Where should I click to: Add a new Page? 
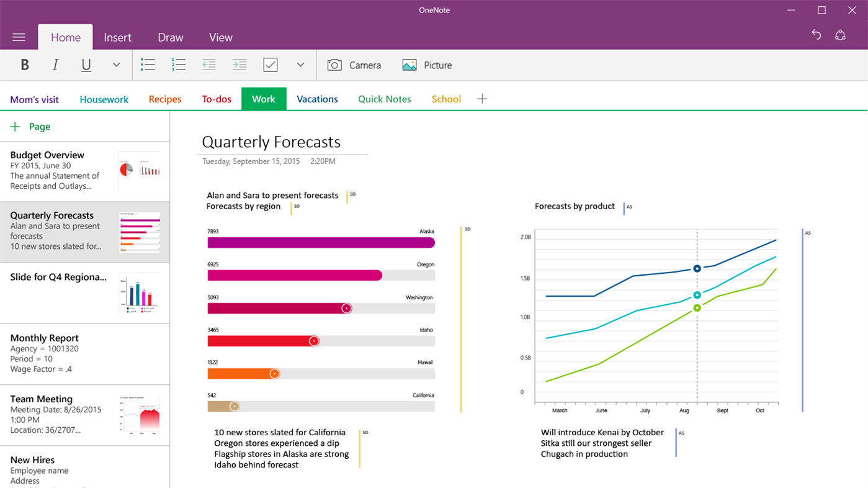click(x=30, y=127)
